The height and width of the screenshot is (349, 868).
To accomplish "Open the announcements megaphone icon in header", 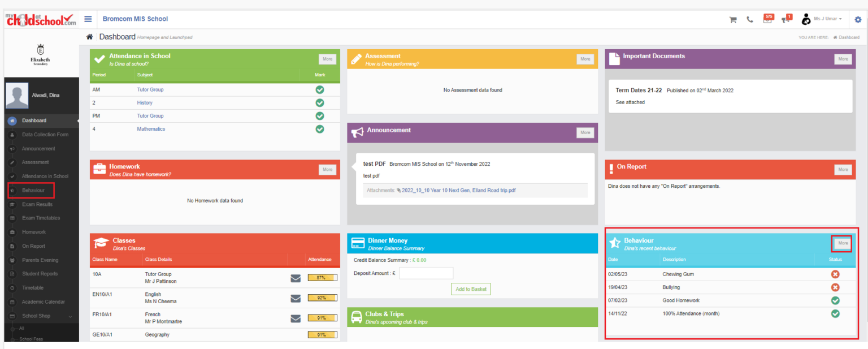I will [x=786, y=19].
